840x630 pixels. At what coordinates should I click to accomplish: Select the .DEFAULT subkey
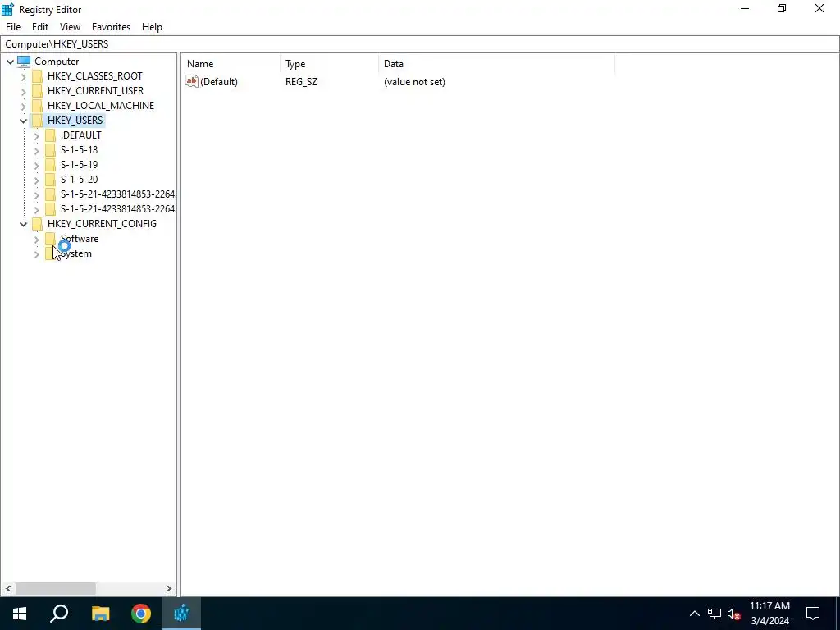point(81,135)
